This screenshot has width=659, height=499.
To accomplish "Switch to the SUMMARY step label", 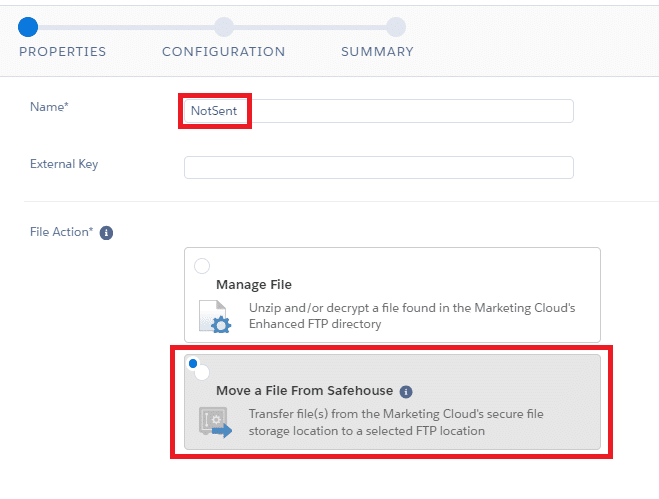I will pyautogui.click(x=377, y=51).
